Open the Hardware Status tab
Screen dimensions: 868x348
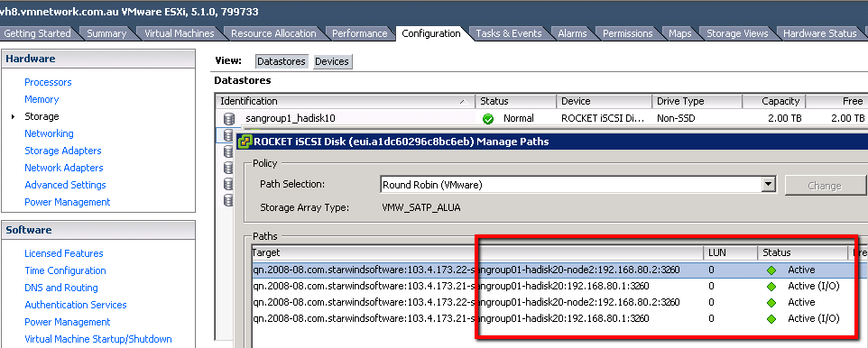coord(820,33)
